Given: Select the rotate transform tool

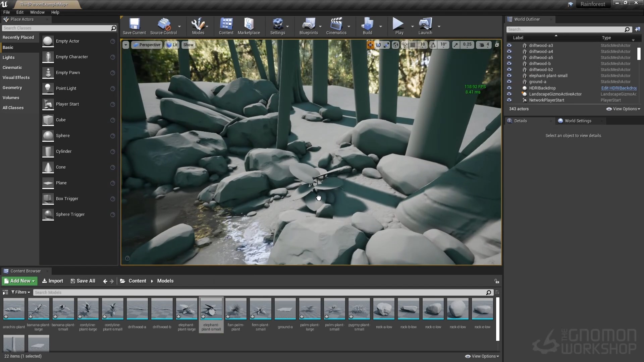Looking at the screenshot, I should pos(378,45).
